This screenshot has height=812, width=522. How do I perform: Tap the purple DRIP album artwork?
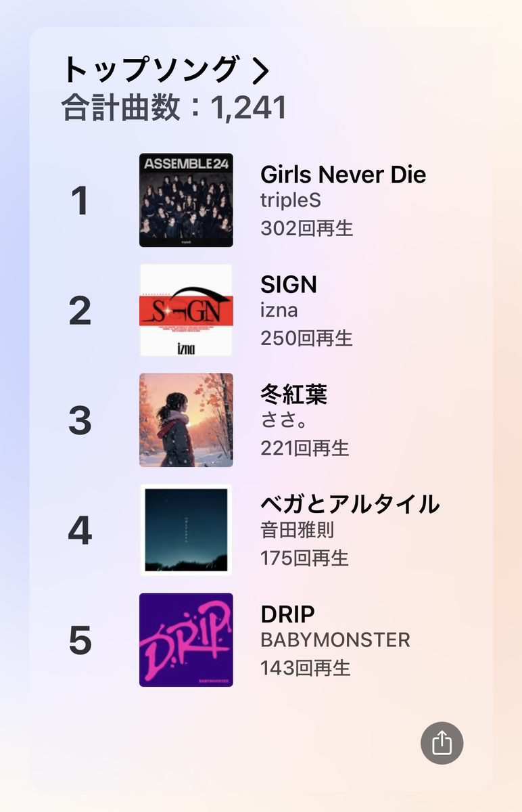pos(186,640)
